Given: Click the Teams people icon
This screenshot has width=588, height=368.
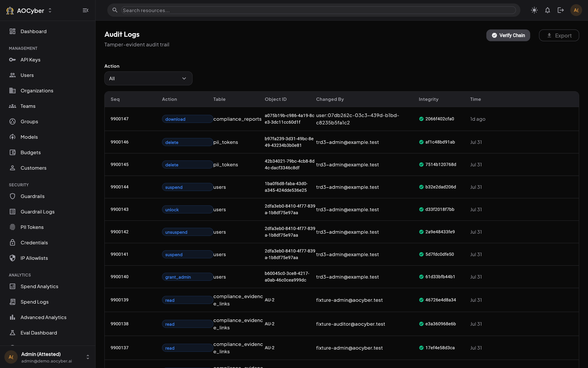Looking at the screenshot, I should coord(12,106).
